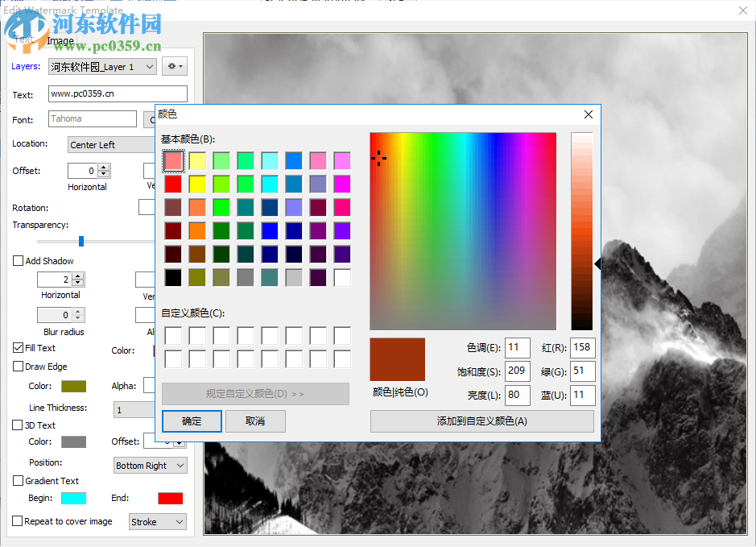The image size is (756, 547).
Task: Select the Text tab
Action: [23, 39]
